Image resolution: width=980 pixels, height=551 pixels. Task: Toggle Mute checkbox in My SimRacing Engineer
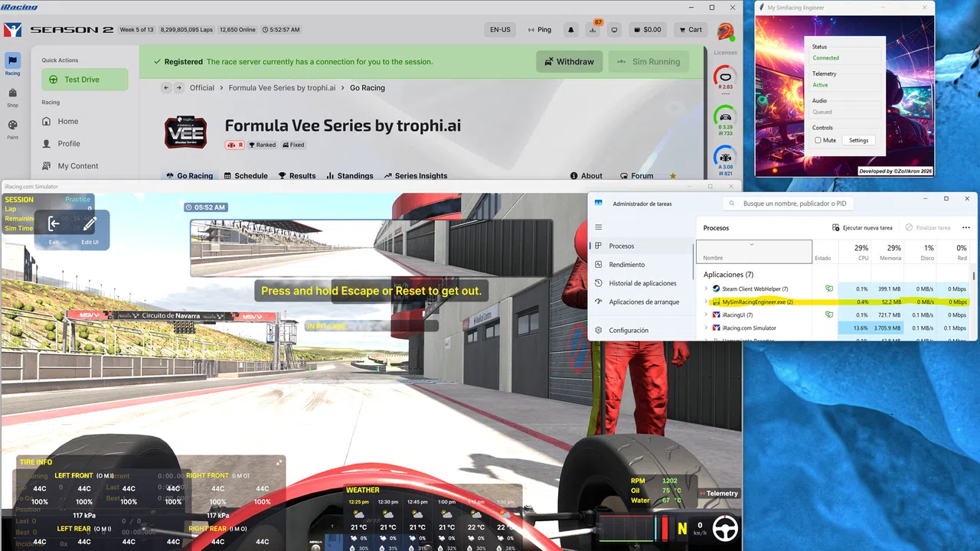click(818, 140)
